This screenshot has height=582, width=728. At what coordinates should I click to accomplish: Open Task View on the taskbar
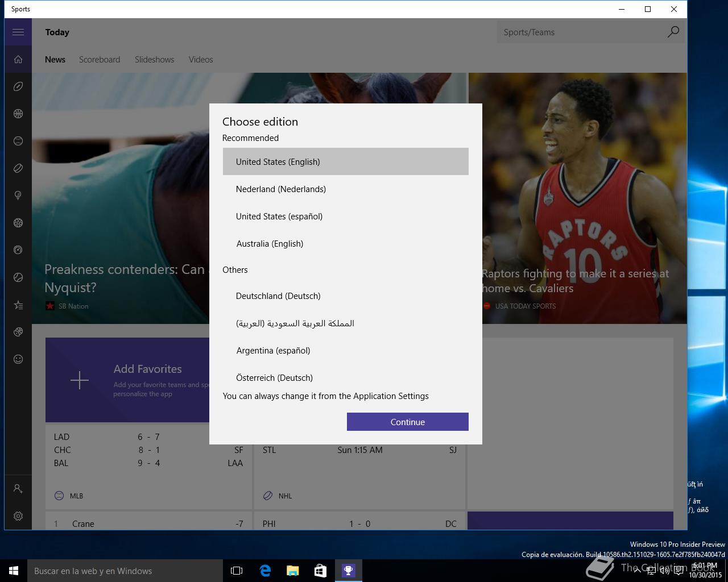point(237,571)
